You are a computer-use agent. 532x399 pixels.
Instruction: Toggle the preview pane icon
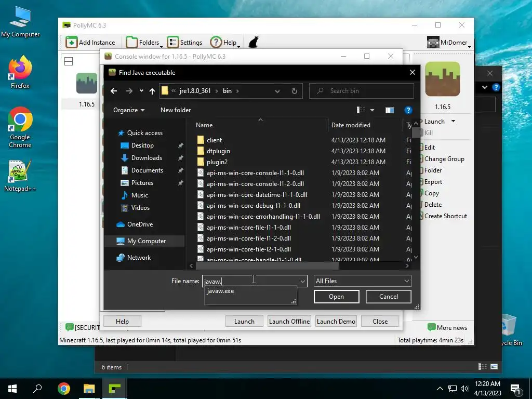pos(390,110)
